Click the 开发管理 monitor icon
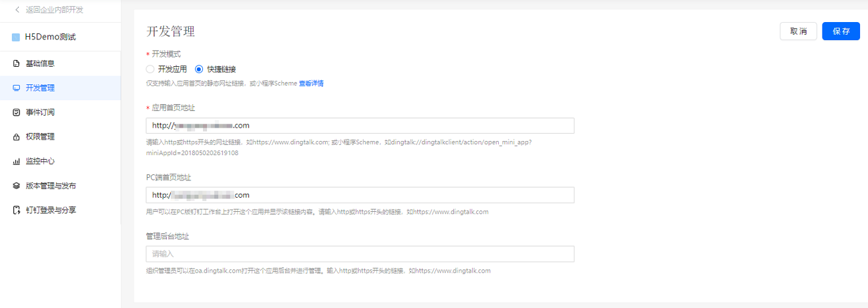 [17, 88]
